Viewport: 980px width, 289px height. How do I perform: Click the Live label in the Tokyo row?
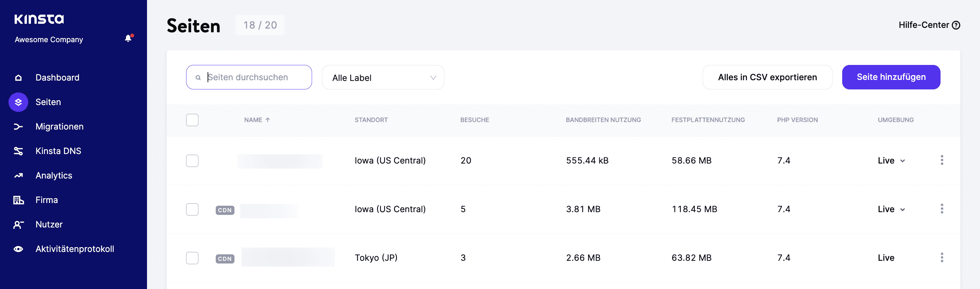pyautogui.click(x=886, y=258)
